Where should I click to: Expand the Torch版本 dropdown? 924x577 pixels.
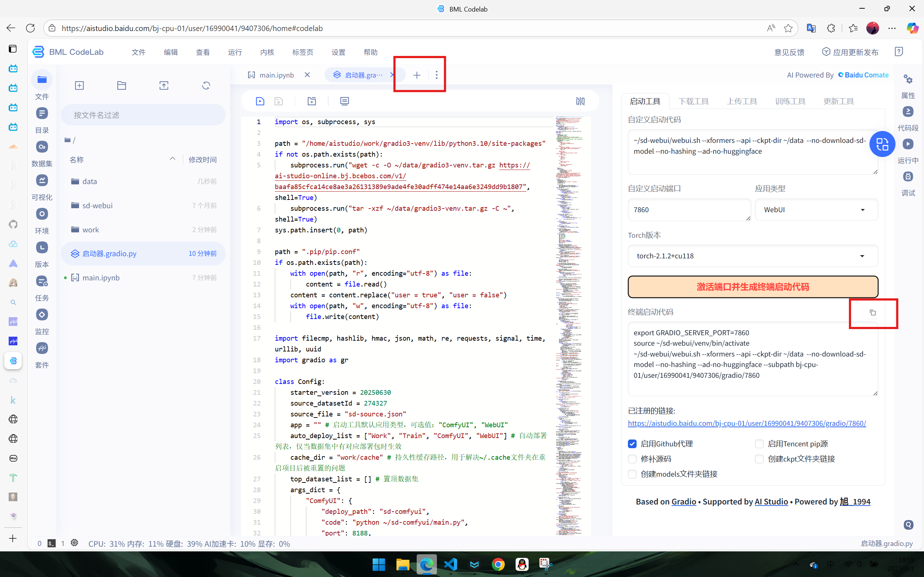752,256
